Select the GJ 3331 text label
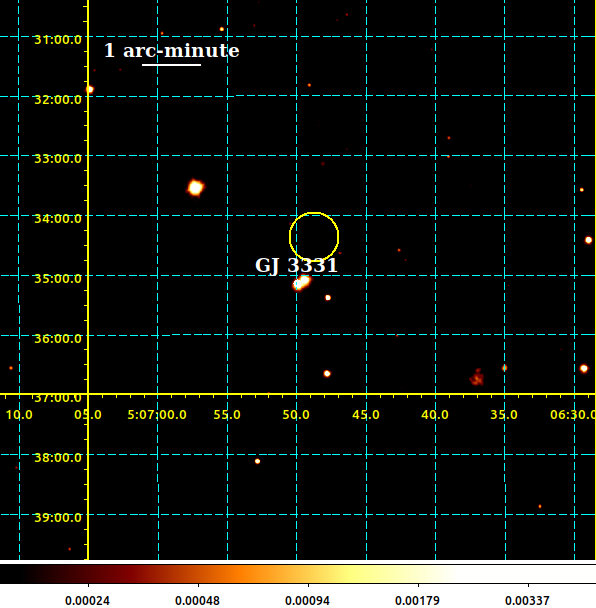 click(x=297, y=266)
